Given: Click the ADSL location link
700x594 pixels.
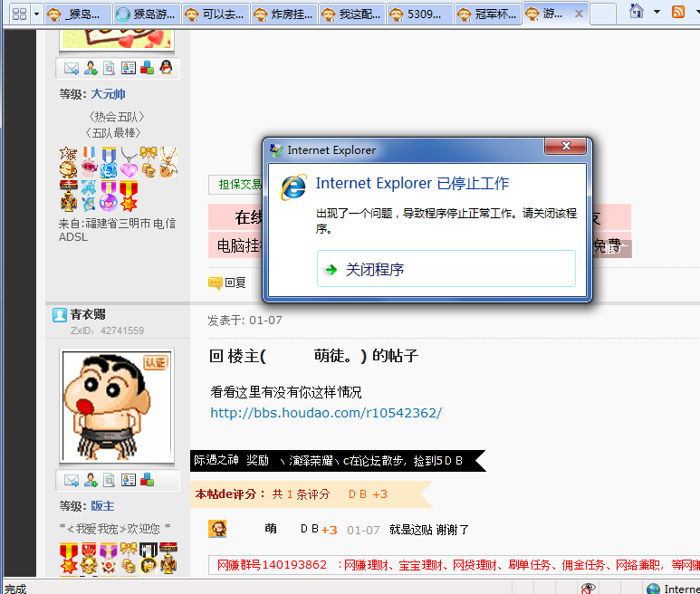Looking at the screenshot, I should pos(73,237).
